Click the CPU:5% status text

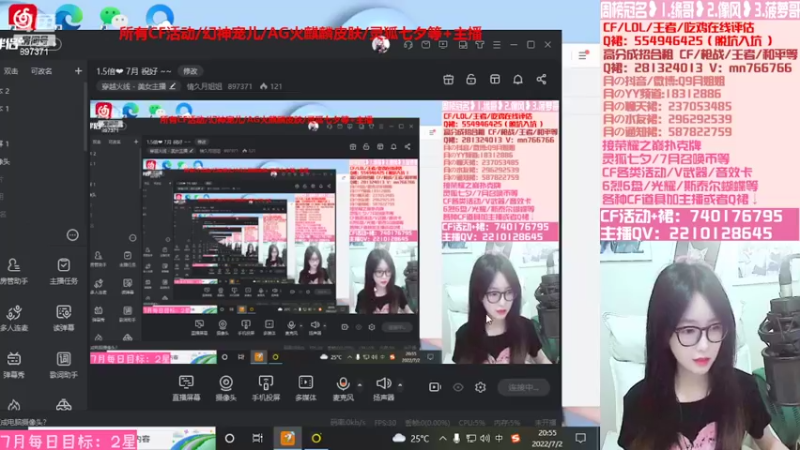[x=471, y=422]
